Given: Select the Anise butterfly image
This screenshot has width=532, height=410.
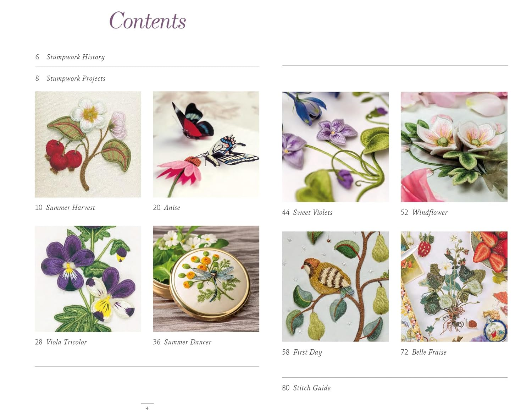Looking at the screenshot, I should coord(206,144).
